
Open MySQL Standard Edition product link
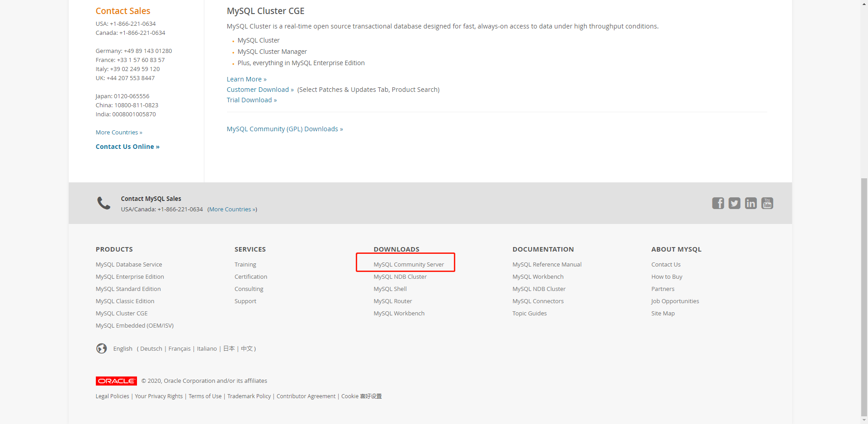pos(128,289)
